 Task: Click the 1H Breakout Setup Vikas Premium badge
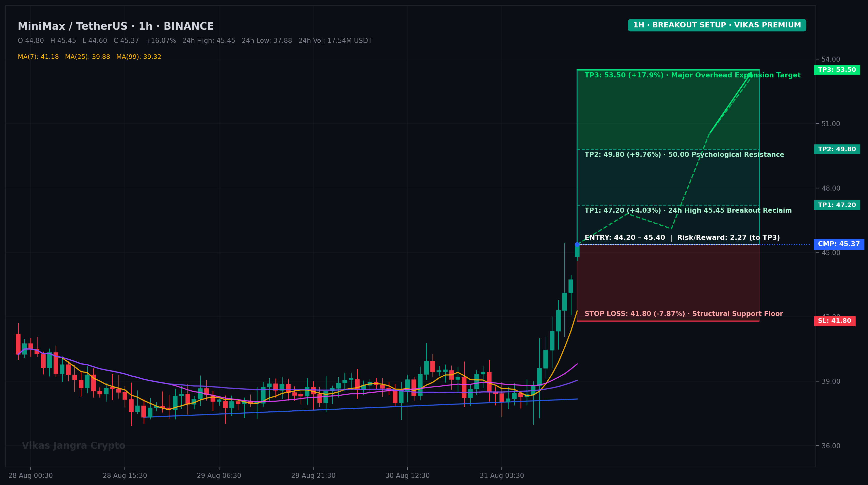point(717,25)
